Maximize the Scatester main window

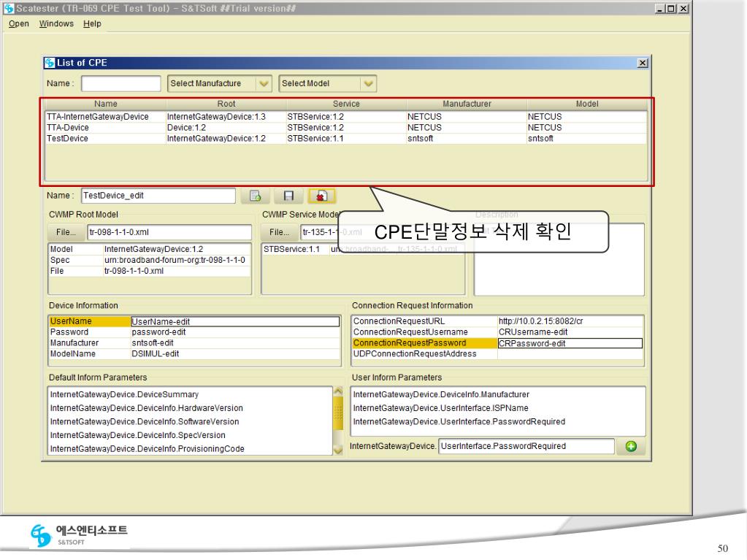(671, 9)
